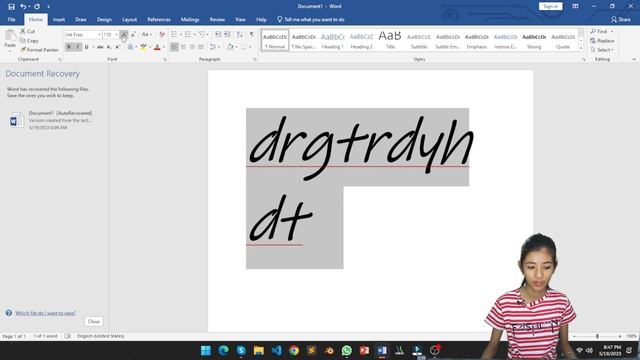The width and height of the screenshot is (640, 360).
Task: Copy the selection to the clipboard
Action: (x=29, y=40)
